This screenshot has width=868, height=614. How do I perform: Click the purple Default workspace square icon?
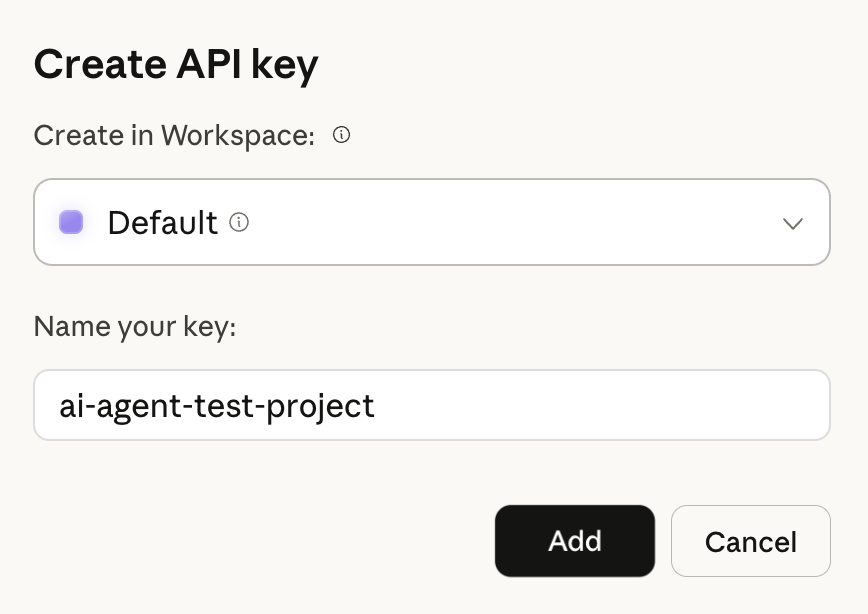pos(71,222)
